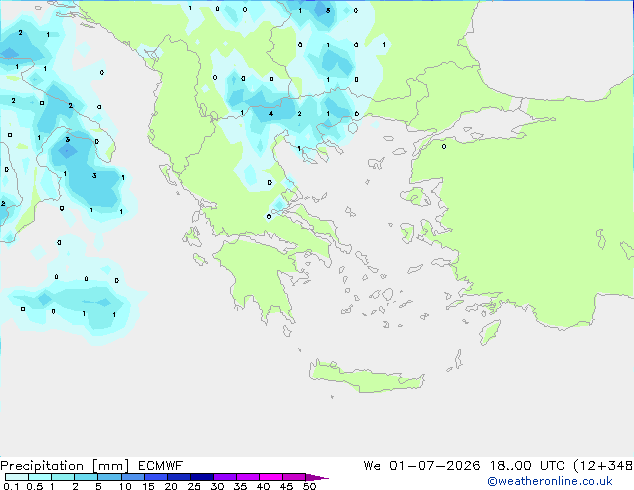
Task: Select legend swatch between 0.1 and 0.5
Action: (17, 477)
